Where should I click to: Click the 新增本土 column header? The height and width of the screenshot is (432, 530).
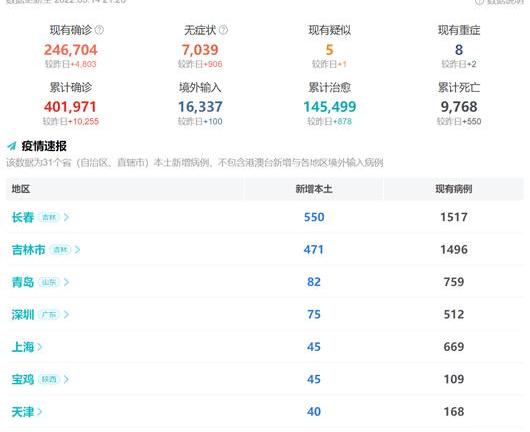point(314,189)
